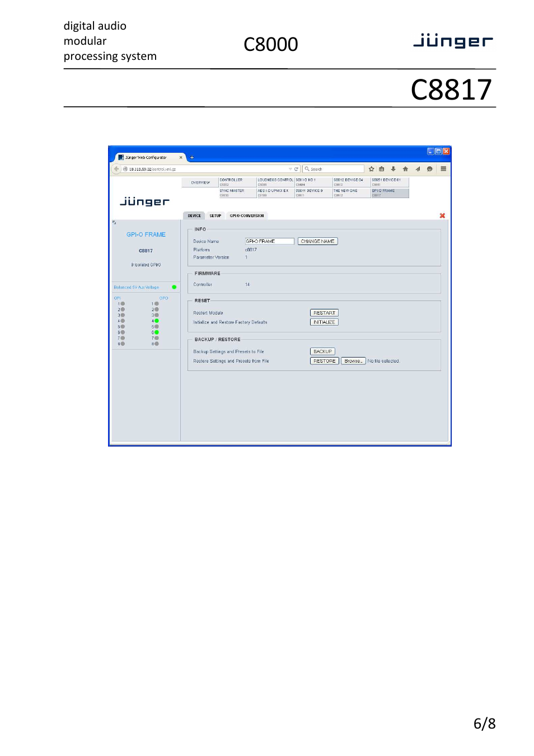Switch to the GPI/O CONVERSION tab
This screenshot has height=756, width=534.
pyautogui.click(x=247, y=215)
